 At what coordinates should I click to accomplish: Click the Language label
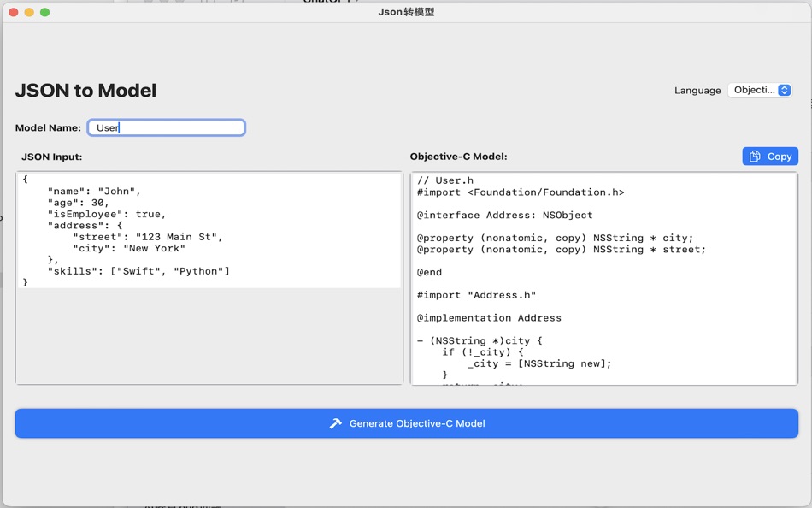tap(697, 90)
